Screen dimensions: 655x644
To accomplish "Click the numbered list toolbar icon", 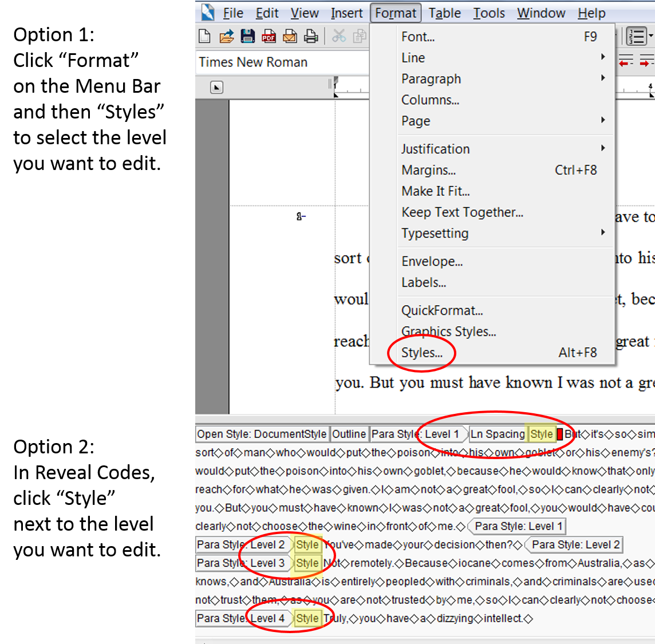I will click(x=636, y=37).
